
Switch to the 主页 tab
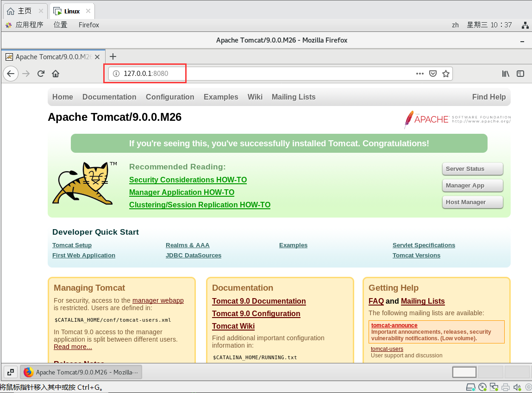(x=25, y=11)
